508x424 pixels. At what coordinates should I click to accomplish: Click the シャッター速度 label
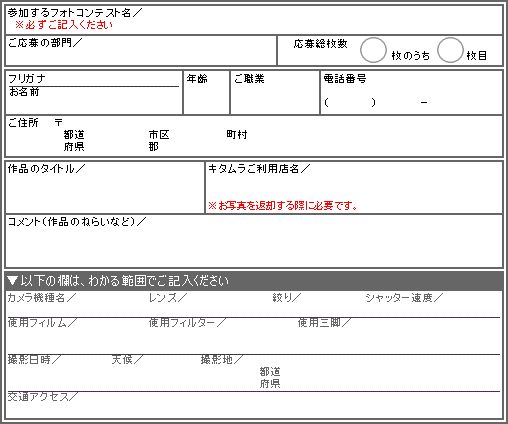[x=404, y=297]
